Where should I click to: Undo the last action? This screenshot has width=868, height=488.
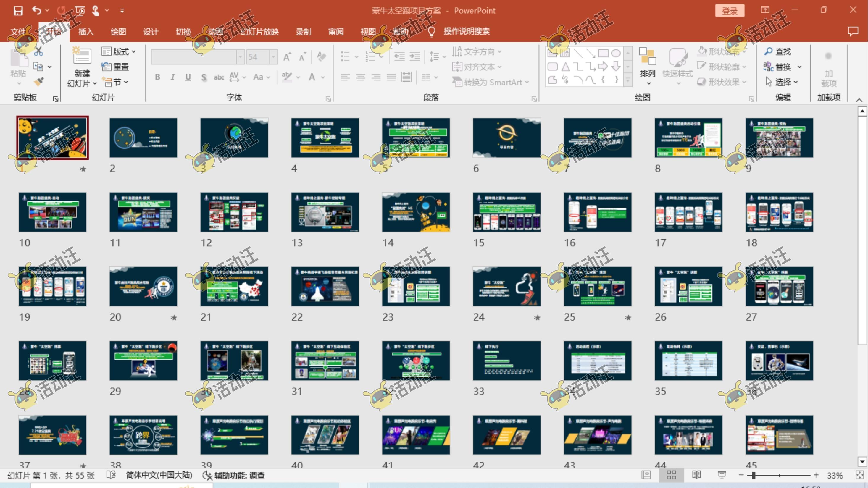(x=36, y=11)
